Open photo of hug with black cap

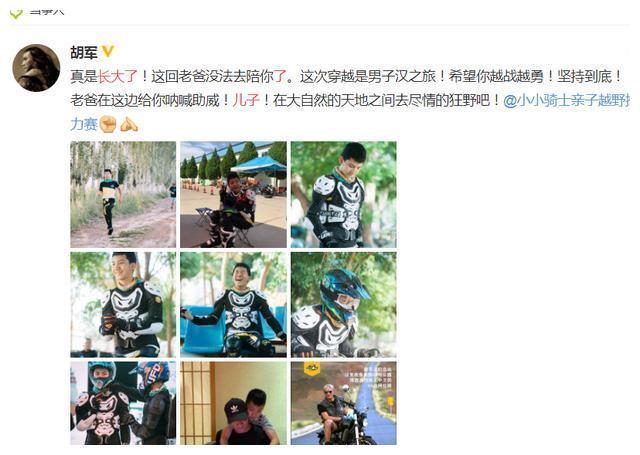click(233, 403)
